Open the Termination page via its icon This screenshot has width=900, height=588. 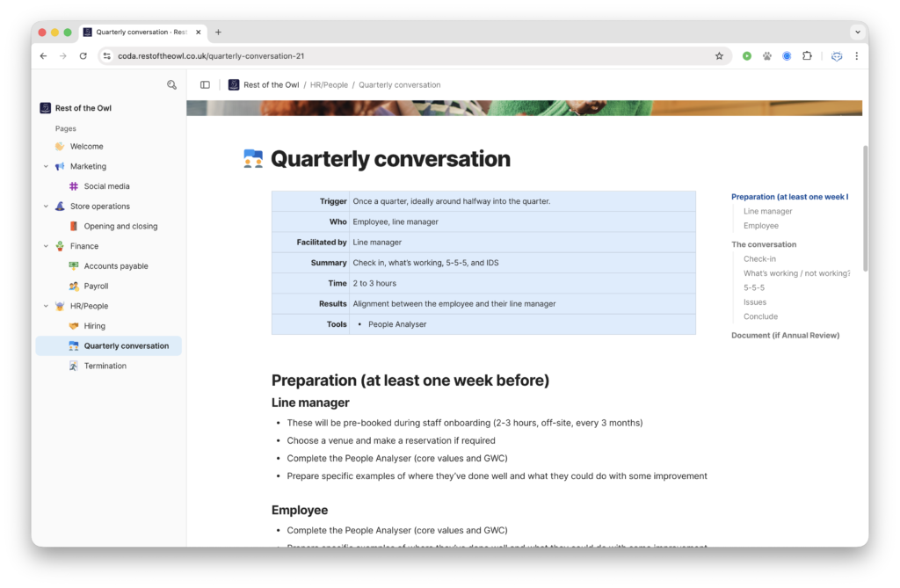pyautogui.click(x=74, y=366)
